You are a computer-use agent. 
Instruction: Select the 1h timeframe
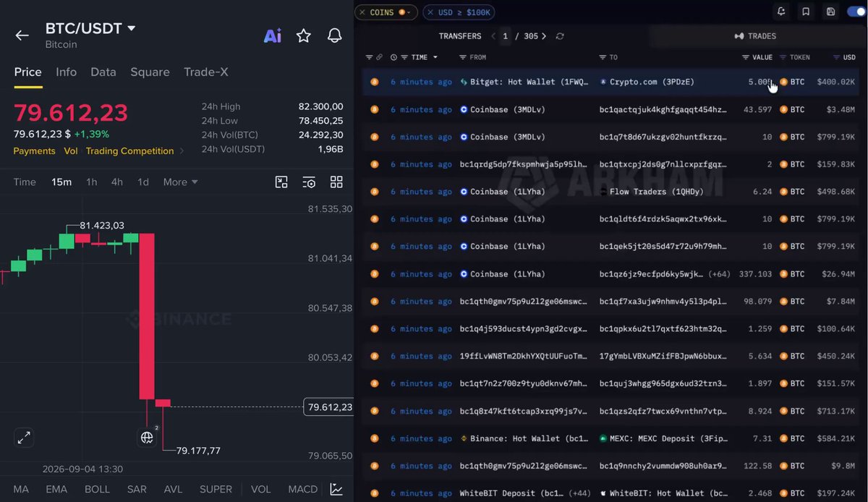coord(91,182)
